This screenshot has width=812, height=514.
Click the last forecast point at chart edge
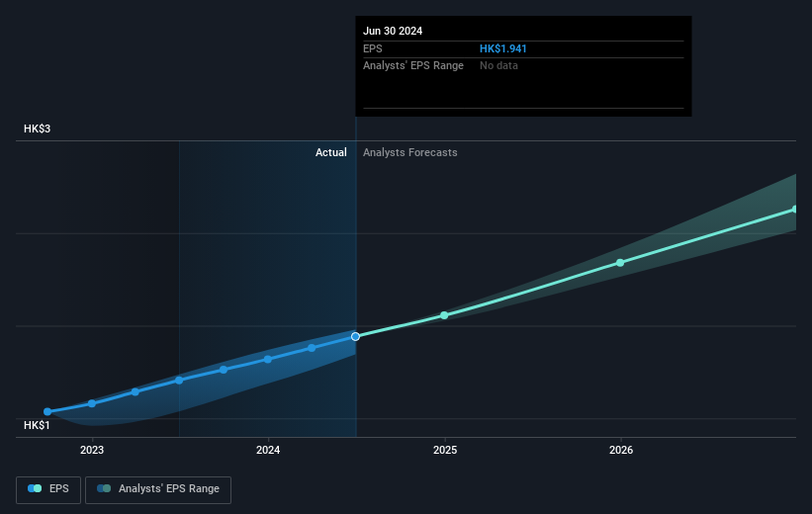click(794, 210)
